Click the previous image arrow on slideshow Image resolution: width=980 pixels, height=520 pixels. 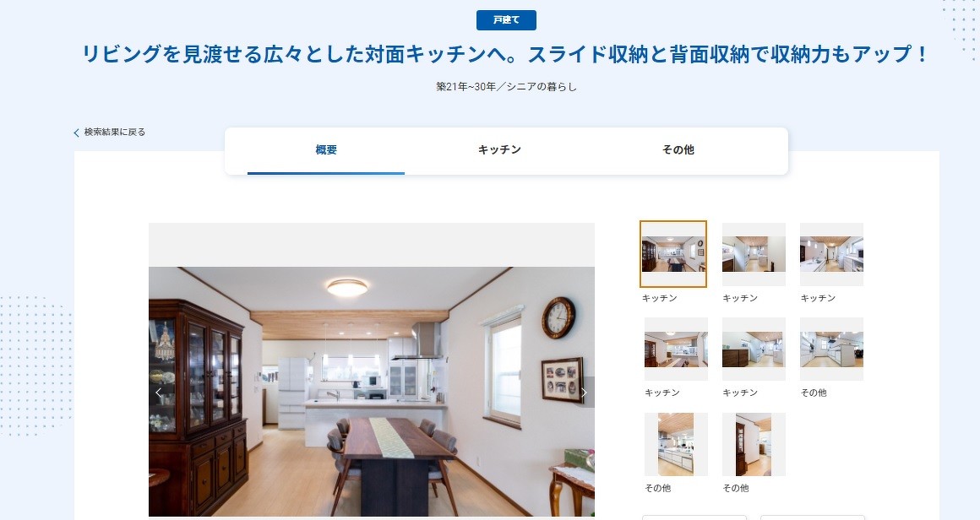[159, 392]
